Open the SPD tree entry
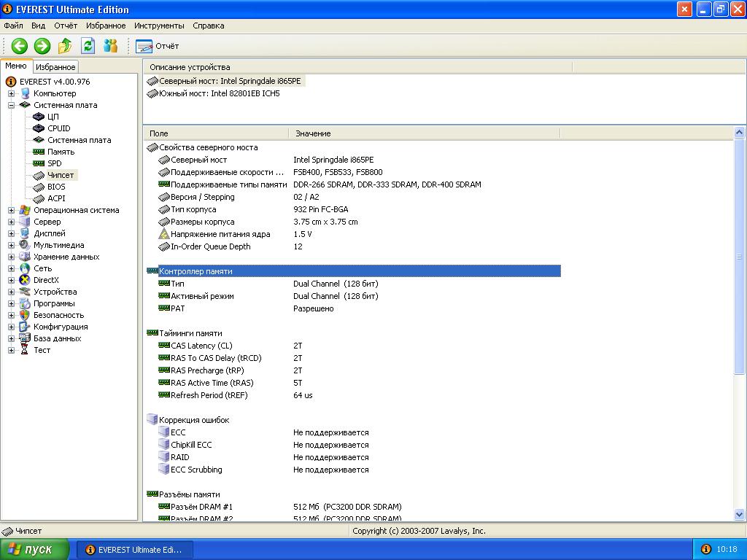The width and height of the screenshot is (747, 560). coord(55,163)
